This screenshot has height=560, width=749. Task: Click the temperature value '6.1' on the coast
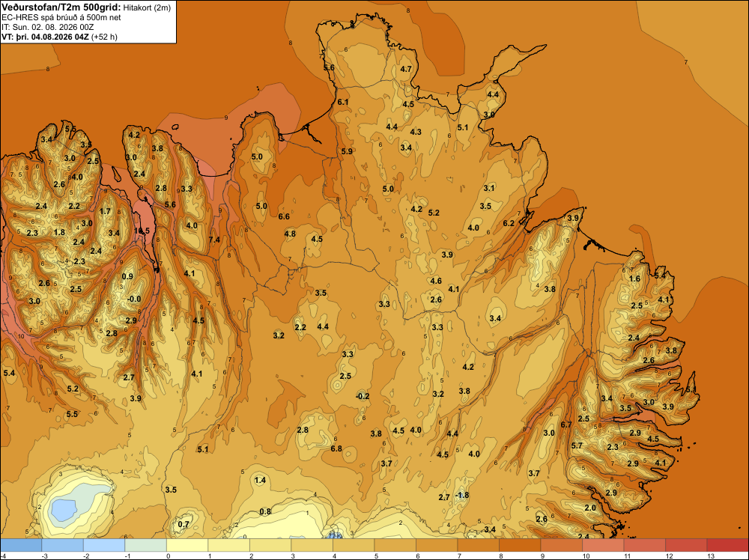click(x=343, y=102)
